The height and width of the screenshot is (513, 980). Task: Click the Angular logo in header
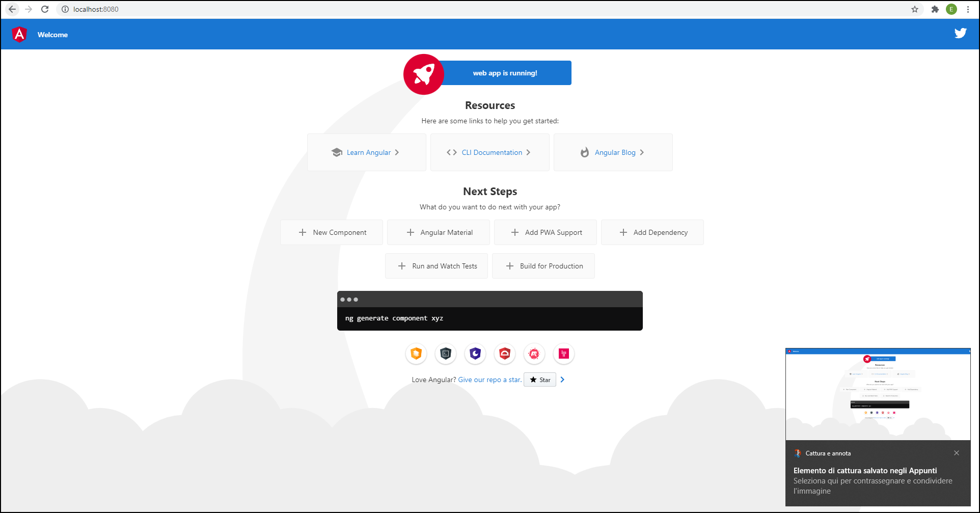tap(19, 34)
